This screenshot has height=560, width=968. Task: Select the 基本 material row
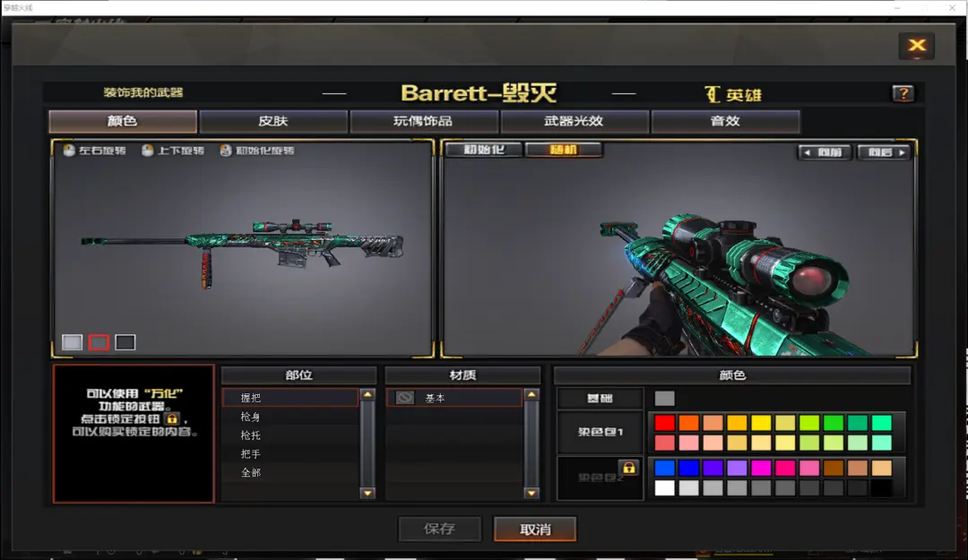[x=454, y=398]
